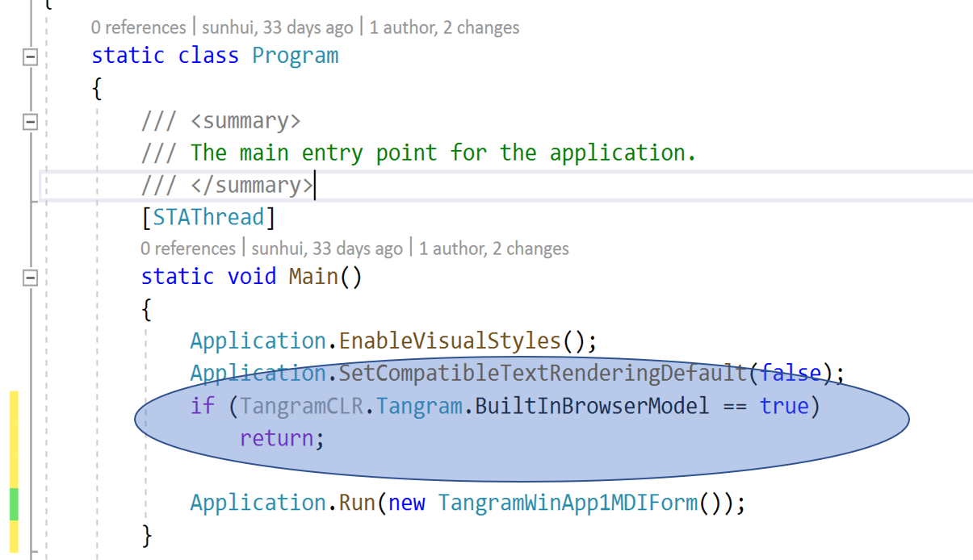Click the 'new' keyword before TangramWinApp1MDIForm

pos(406,503)
